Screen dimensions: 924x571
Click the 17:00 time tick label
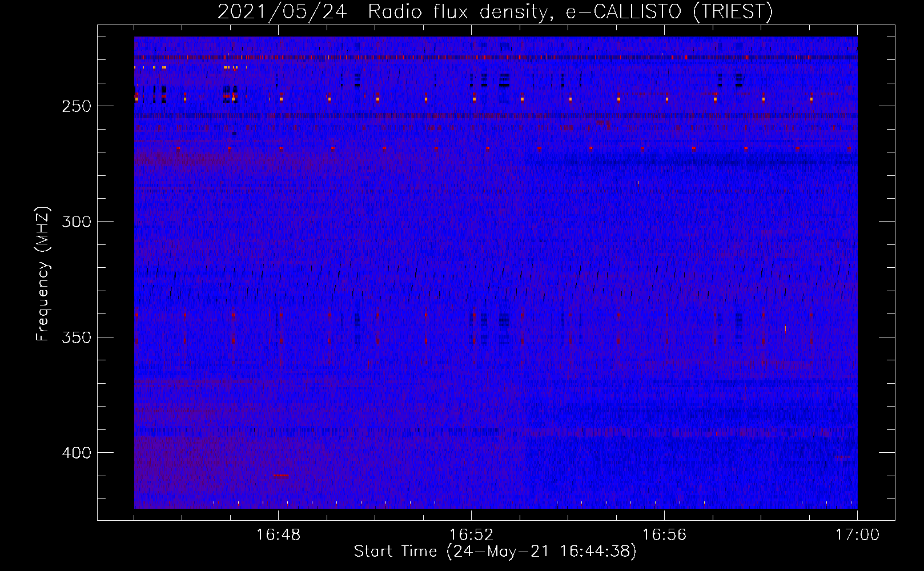pyautogui.click(x=857, y=535)
